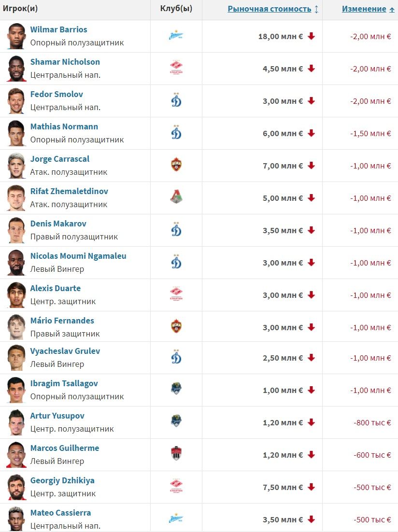Open Artur Yusupov portrait thumbnail
This screenshot has width=398, height=532.
tap(16, 422)
